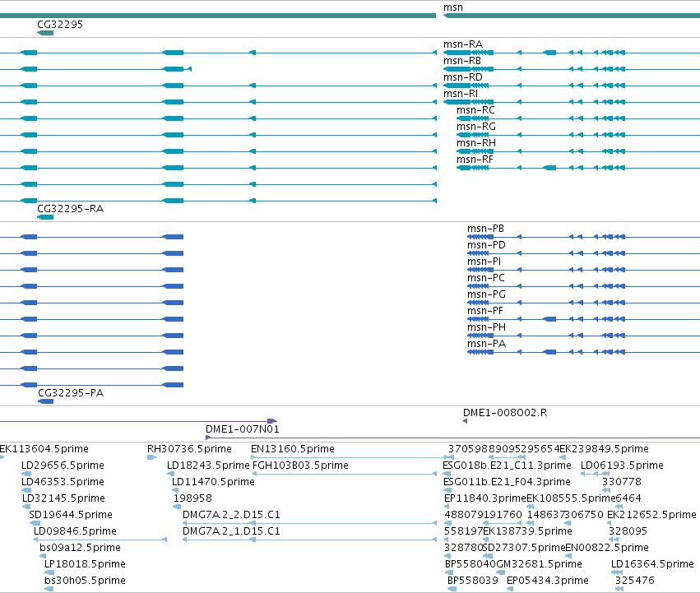
Task: Select the msn-PF protein label
Action: click(x=485, y=311)
